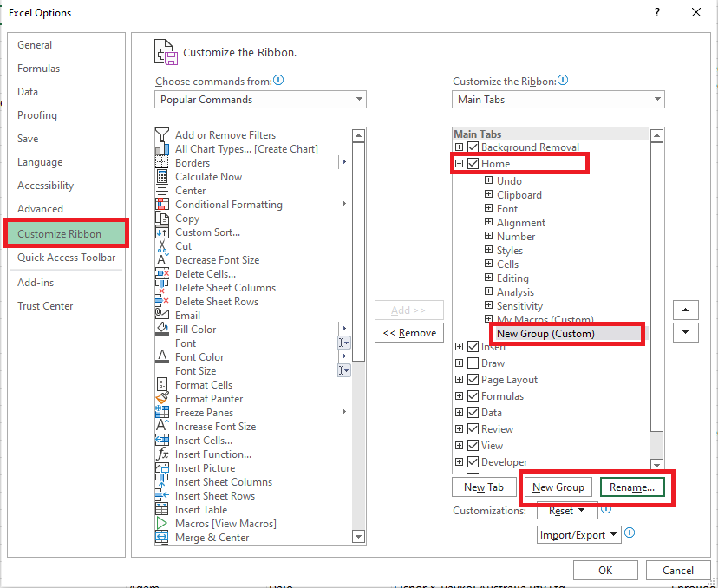Click the Custom Sort icon
This screenshot has height=588, width=718.
pyautogui.click(x=162, y=232)
